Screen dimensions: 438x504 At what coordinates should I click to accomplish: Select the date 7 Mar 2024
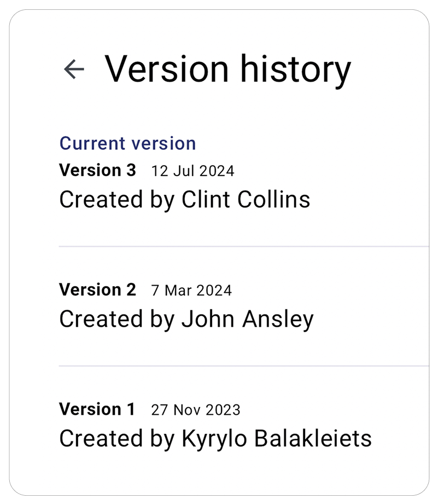[190, 290]
